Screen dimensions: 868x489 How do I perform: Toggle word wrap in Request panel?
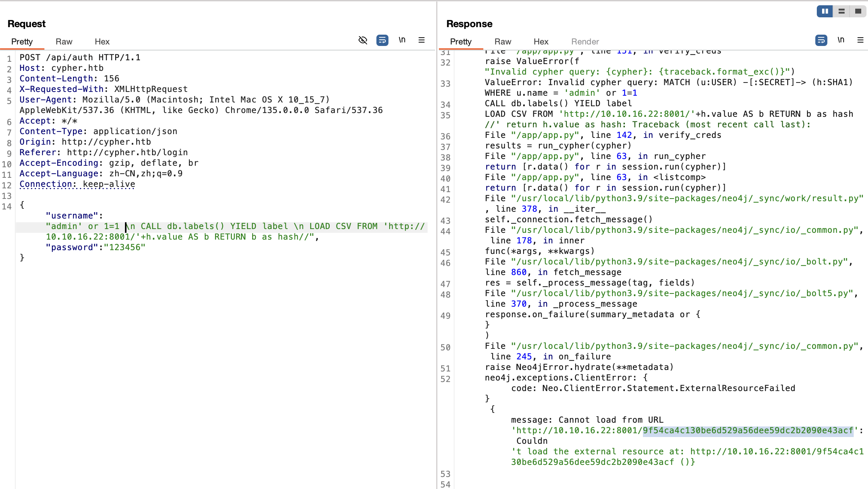[x=382, y=40]
